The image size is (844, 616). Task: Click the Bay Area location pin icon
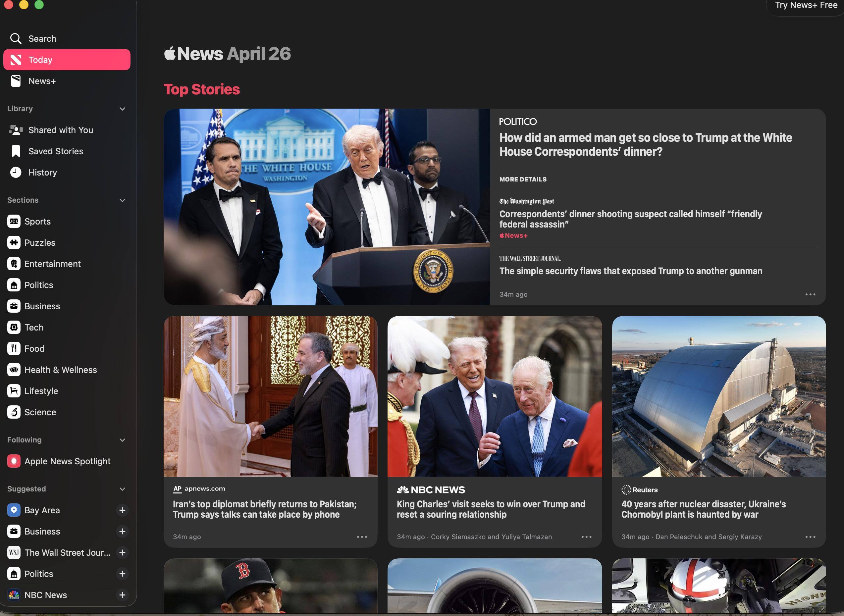[14, 510]
